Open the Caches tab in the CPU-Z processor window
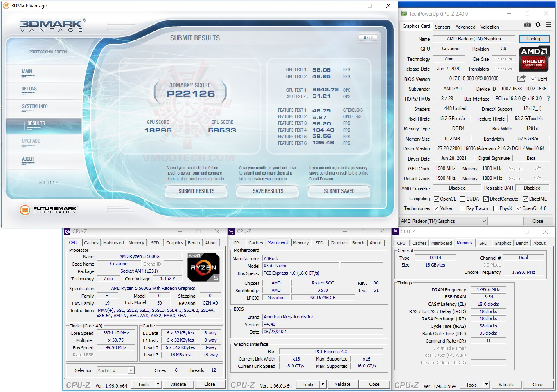The height and width of the screenshot is (392, 557). 91,243
